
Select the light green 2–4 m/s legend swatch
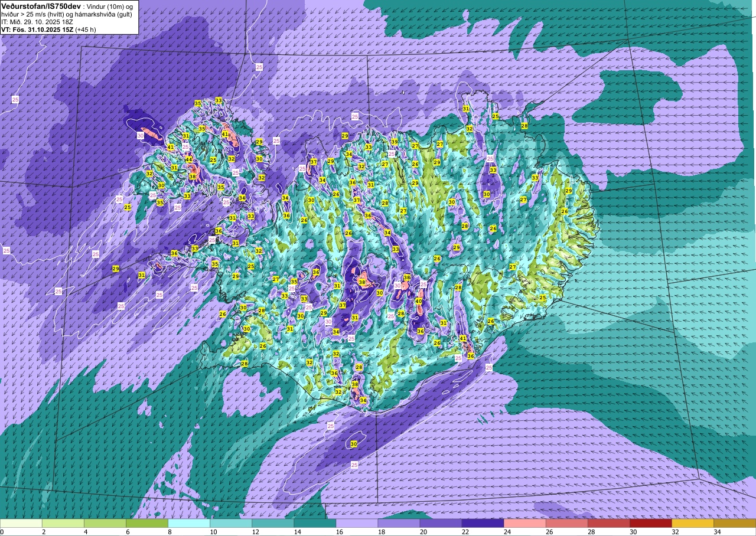coord(63,523)
